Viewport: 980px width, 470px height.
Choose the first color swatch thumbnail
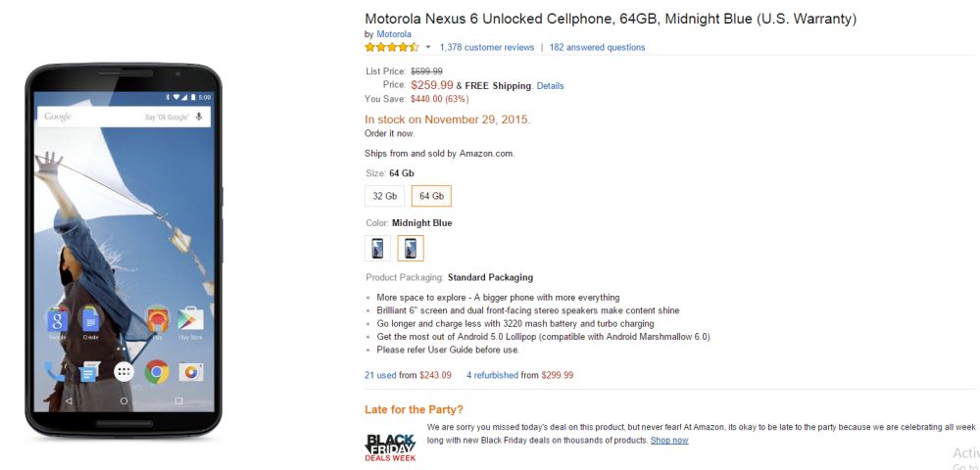tap(377, 248)
